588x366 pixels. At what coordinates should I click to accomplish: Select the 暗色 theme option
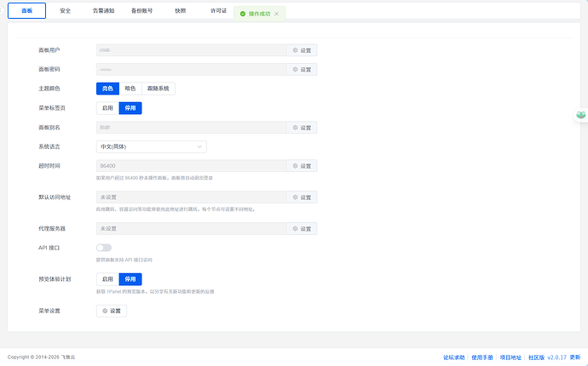pyautogui.click(x=130, y=89)
